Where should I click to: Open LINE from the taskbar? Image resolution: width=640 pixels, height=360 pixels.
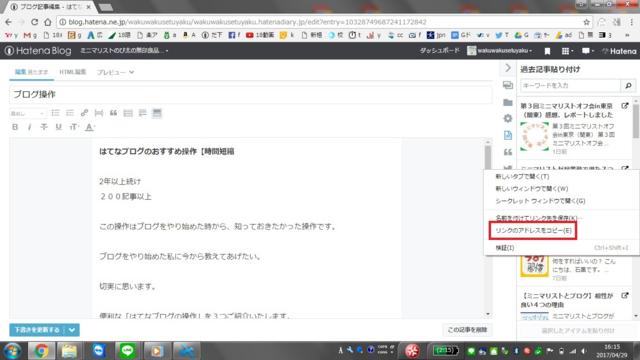(x=127, y=351)
